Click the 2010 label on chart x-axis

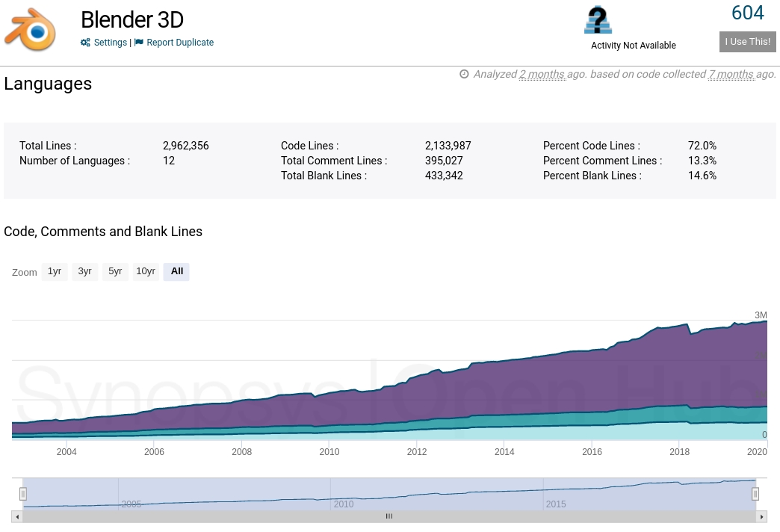point(329,452)
